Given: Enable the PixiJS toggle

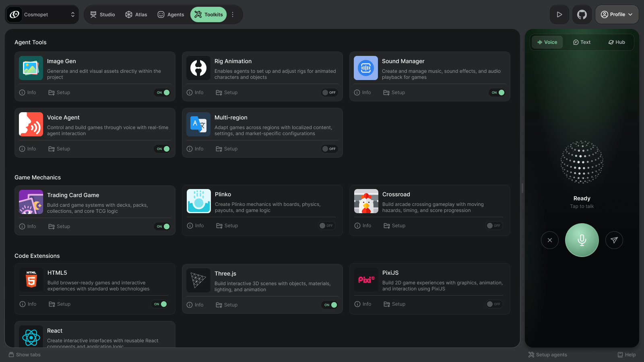Looking at the screenshot, I should (x=494, y=304).
